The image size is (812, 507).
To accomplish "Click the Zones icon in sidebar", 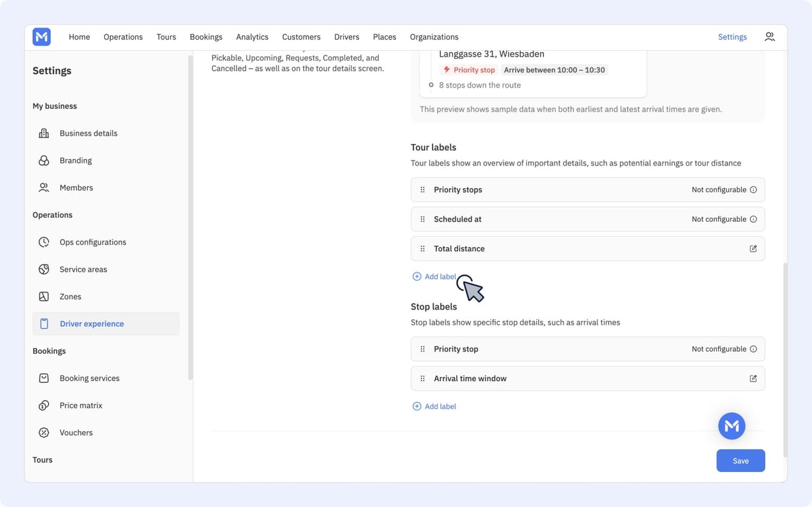I will (44, 296).
